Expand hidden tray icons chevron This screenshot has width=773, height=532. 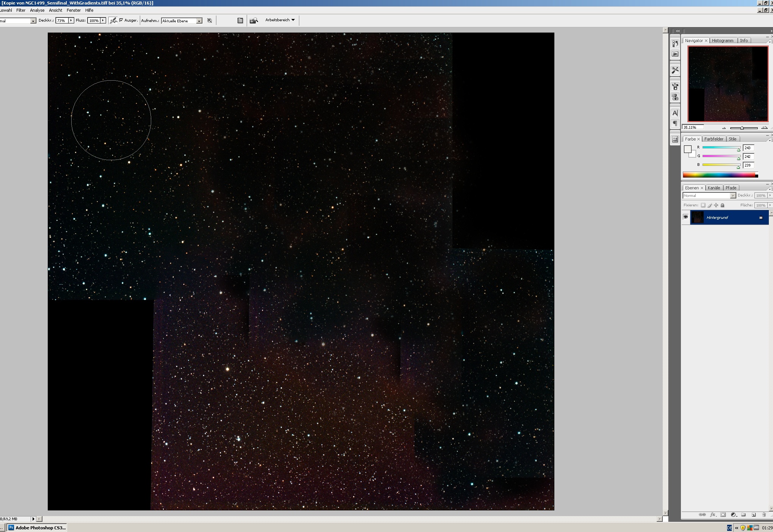pyautogui.click(x=737, y=528)
